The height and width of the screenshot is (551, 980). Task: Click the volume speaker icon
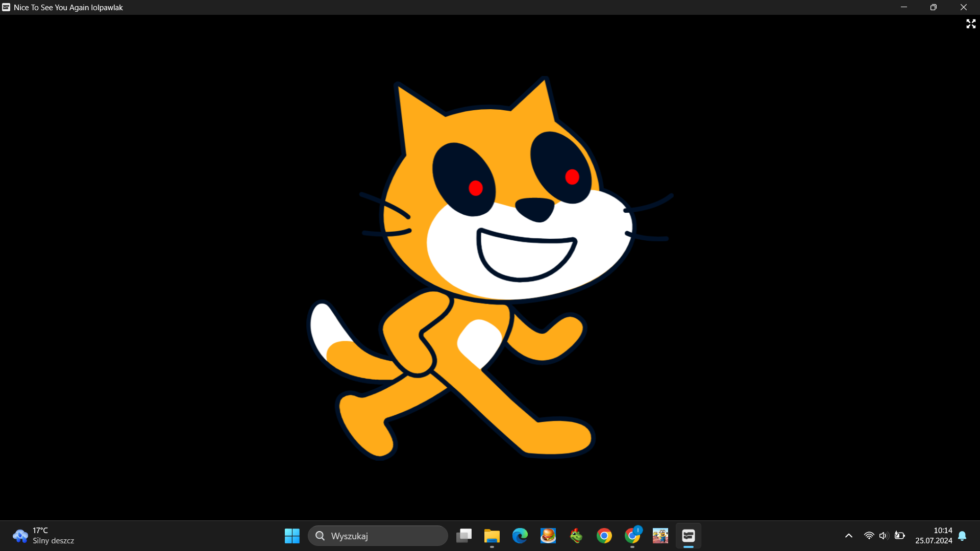point(884,536)
